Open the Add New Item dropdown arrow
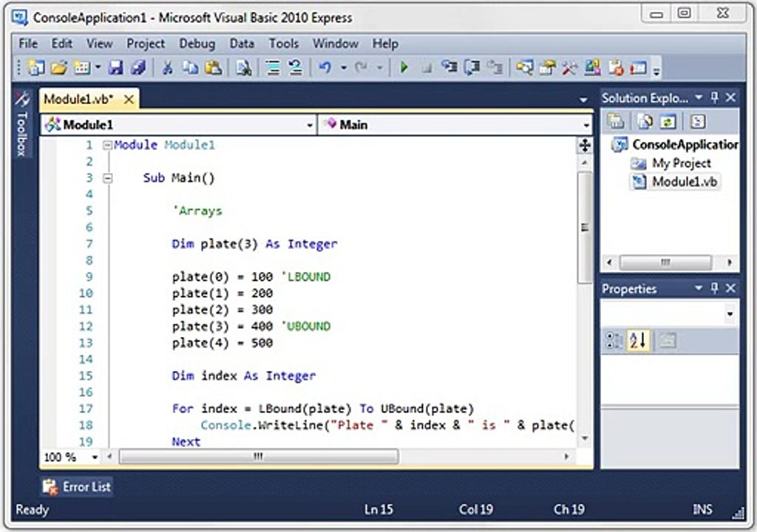The image size is (757, 532). (98, 67)
